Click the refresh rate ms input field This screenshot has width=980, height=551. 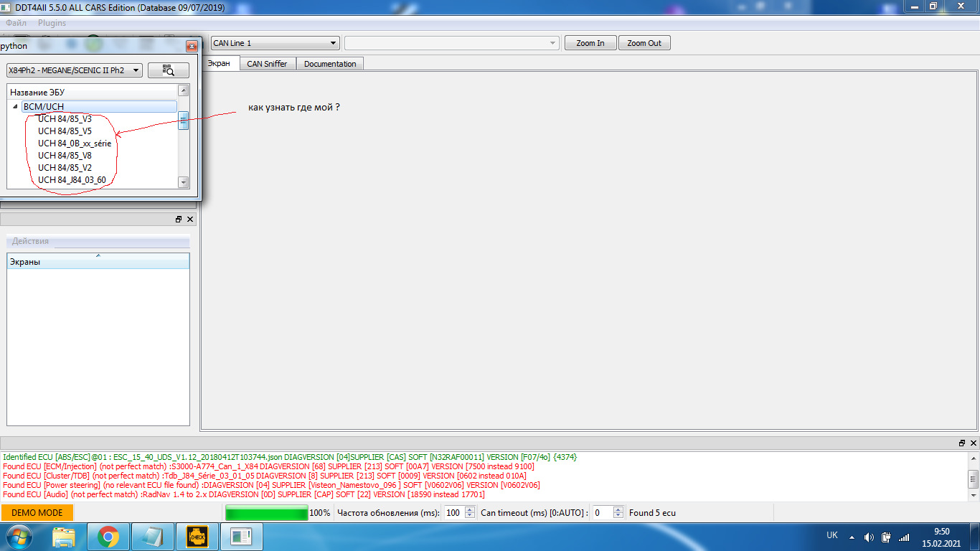(453, 513)
